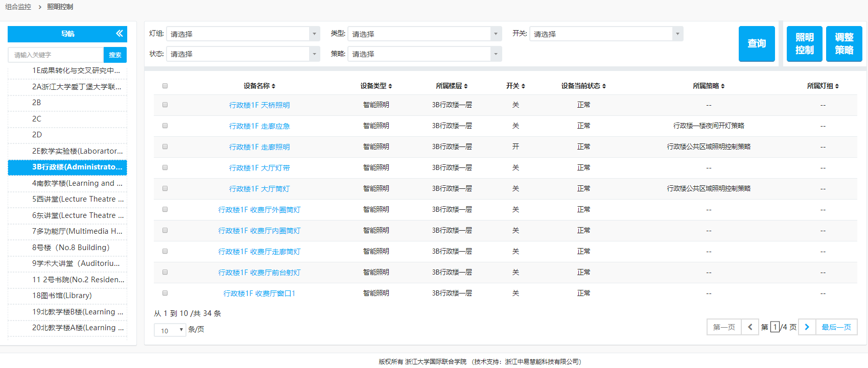Check the 行政楼1F 走廊应急 row checkbox
The width and height of the screenshot is (868, 368).
coord(165,126)
